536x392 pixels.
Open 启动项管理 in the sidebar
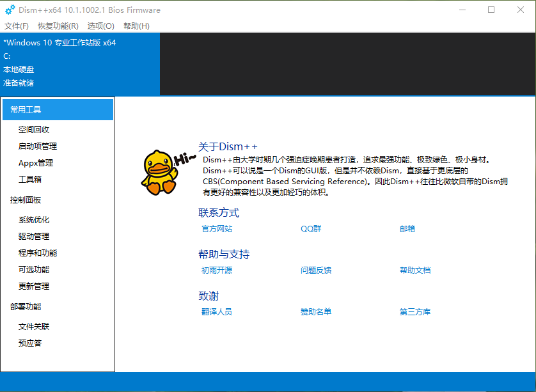click(38, 146)
